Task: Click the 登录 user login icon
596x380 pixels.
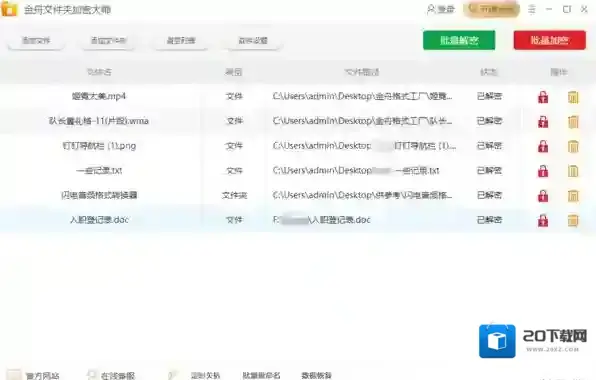Action: point(441,9)
